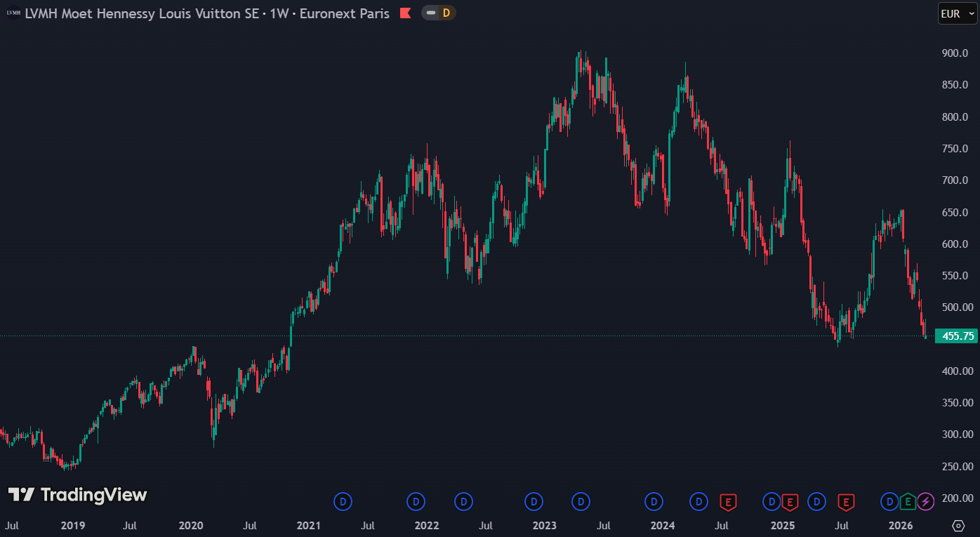Select the D dividend marker just before 2024
This screenshot has height=537, width=980.
coord(654,501)
